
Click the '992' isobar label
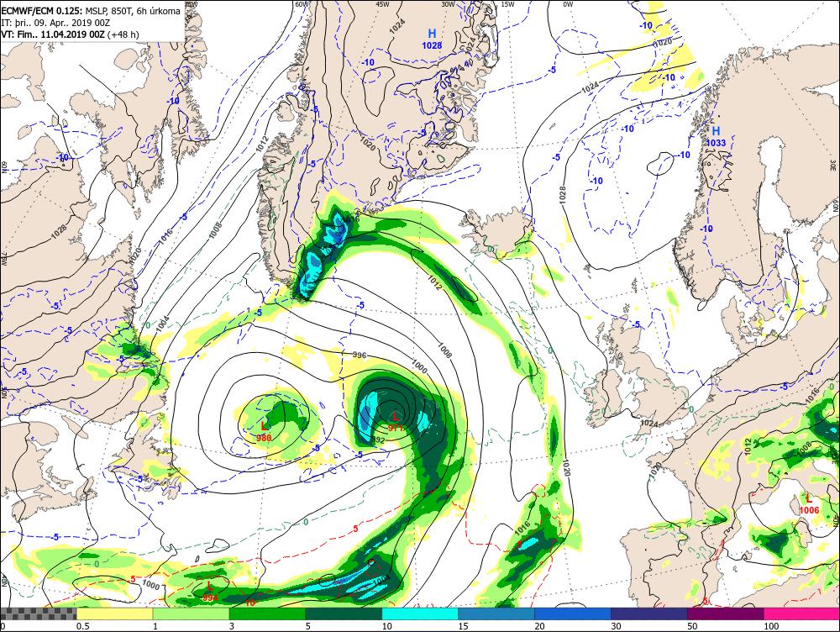[378, 440]
